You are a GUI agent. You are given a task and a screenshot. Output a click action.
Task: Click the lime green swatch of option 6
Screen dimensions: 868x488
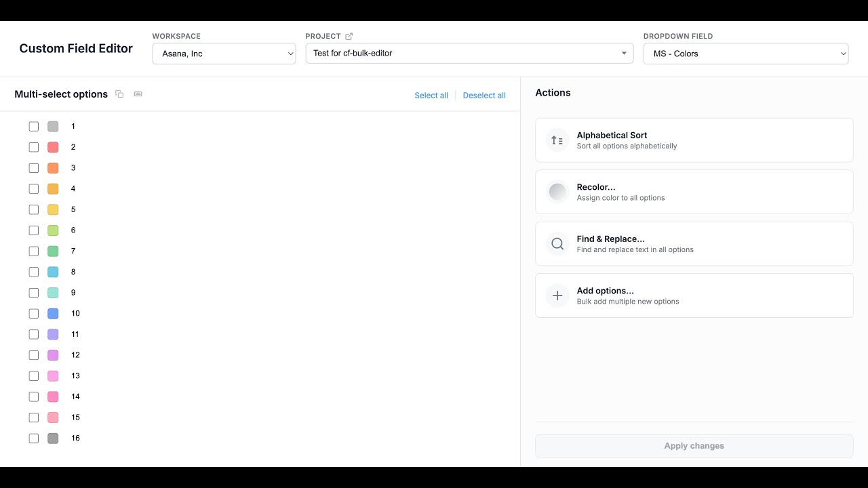point(53,230)
